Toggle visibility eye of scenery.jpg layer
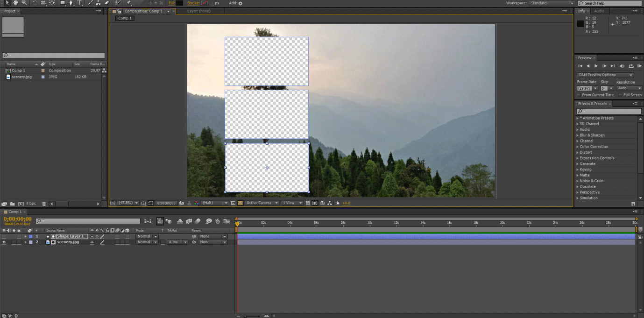This screenshot has width=644, height=318. point(4,242)
